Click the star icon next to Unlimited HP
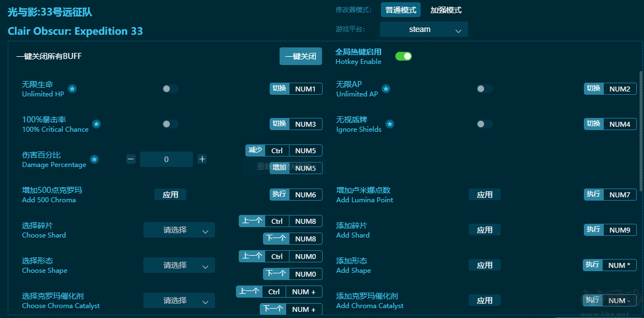Image resolution: width=644 pixels, height=318 pixels. 72,89
